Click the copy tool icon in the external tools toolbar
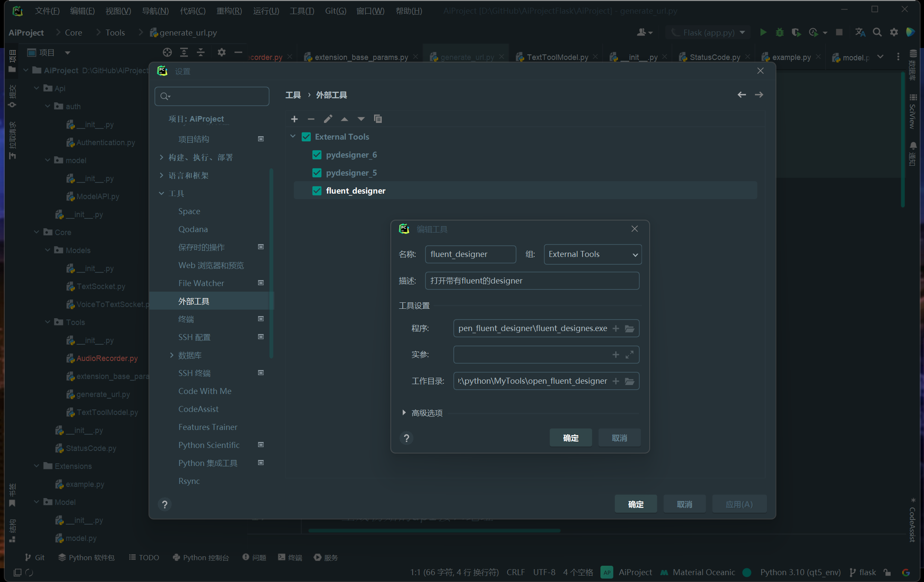Image resolution: width=924 pixels, height=582 pixels. [377, 119]
